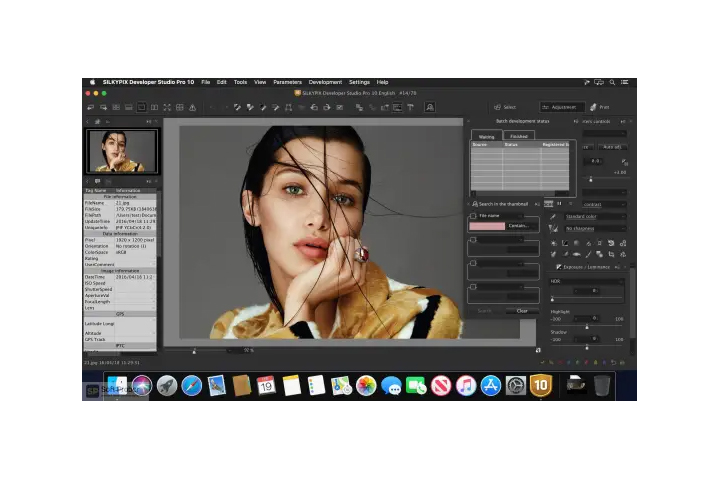Open the Parameters menu
720x480 pixels.
[287, 82]
